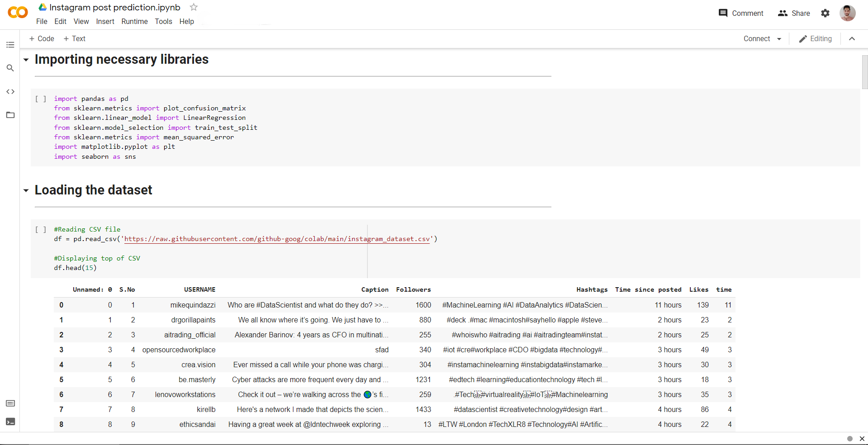Click the vertical scrollbar thumb at right

pyautogui.click(x=864, y=72)
